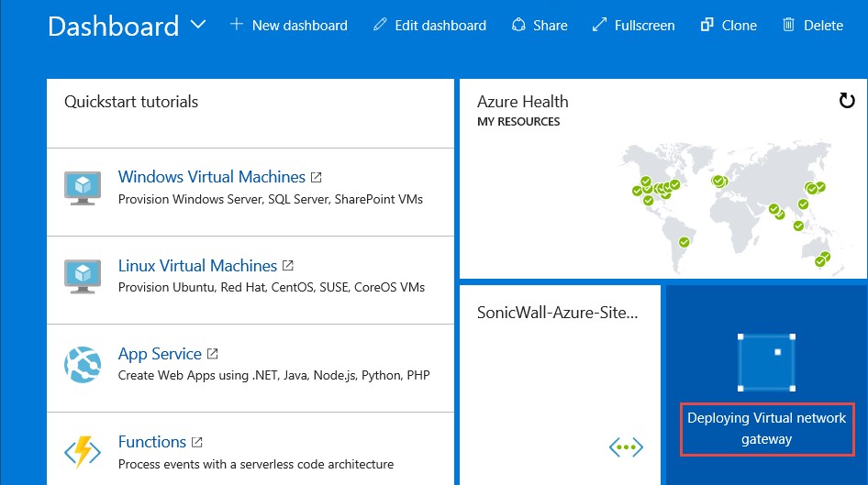Click 'Provision Ubuntu, Red Hat, CentOS, SUSE, CoreOS VMs' text

[x=272, y=288]
